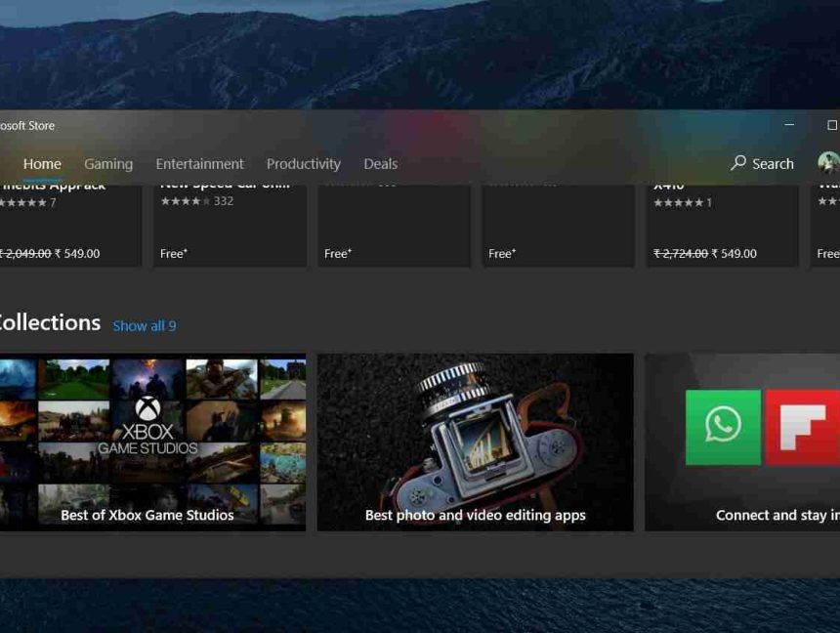Open Best photo and video editing apps collection

point(475,443)
